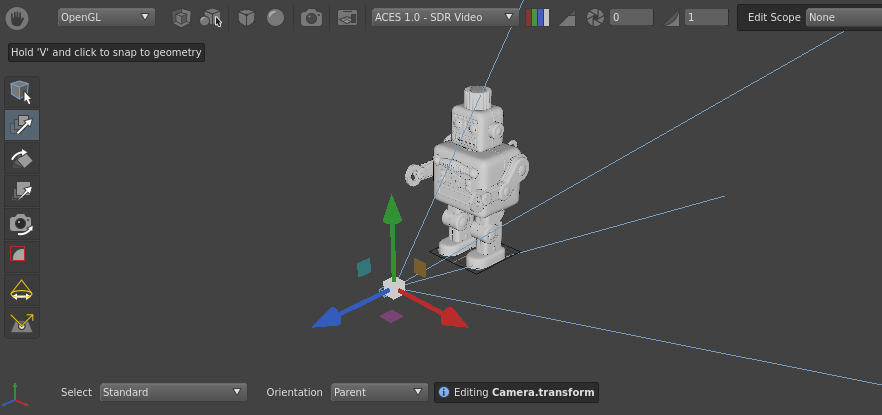
Task: Select the bottom light aim tool
Action: (22, 323)
